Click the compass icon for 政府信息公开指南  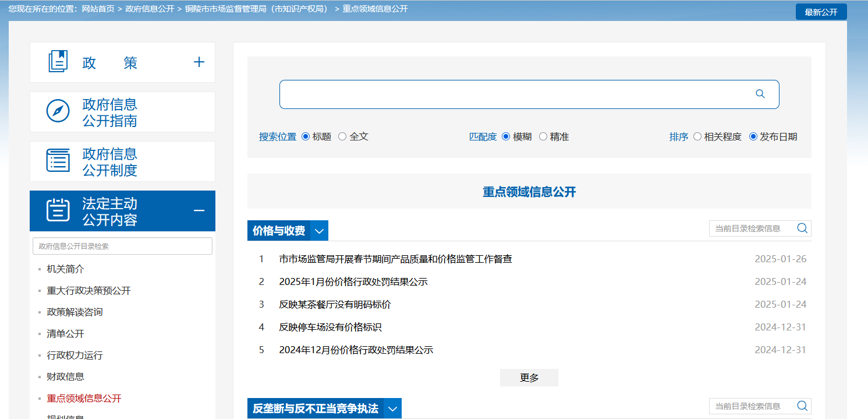[x=58, y=111]
